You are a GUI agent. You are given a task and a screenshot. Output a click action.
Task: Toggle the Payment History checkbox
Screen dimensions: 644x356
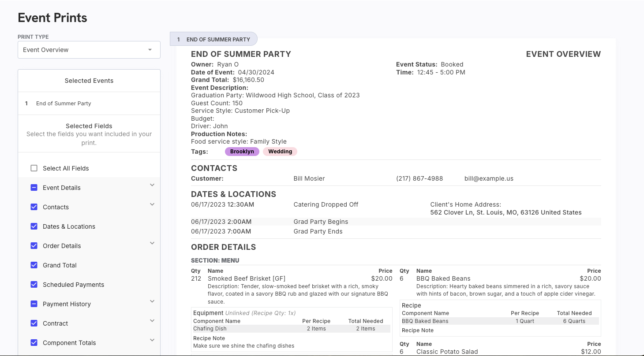click(x=34, y=304)
